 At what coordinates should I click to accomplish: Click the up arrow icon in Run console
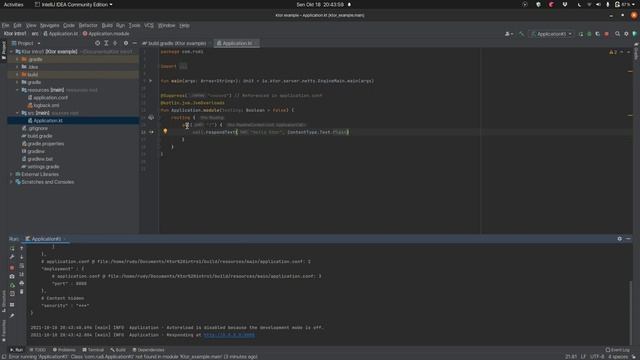[22, 249]
